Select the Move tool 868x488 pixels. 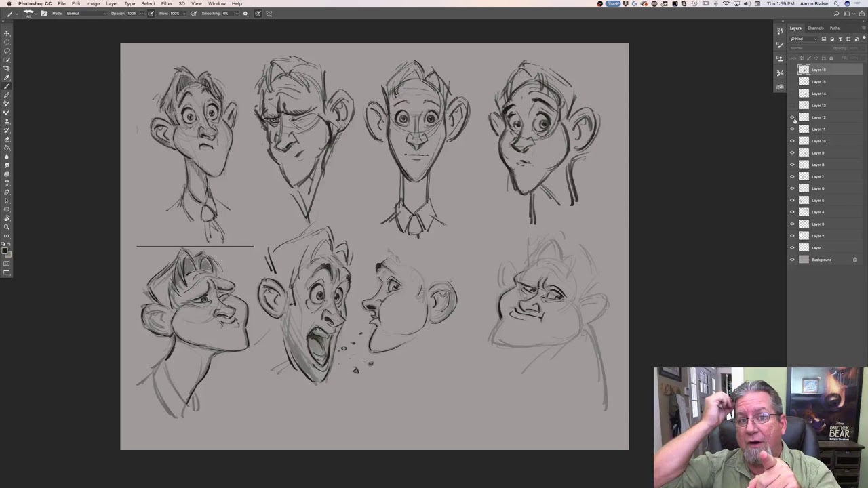(x=7, y=33)
